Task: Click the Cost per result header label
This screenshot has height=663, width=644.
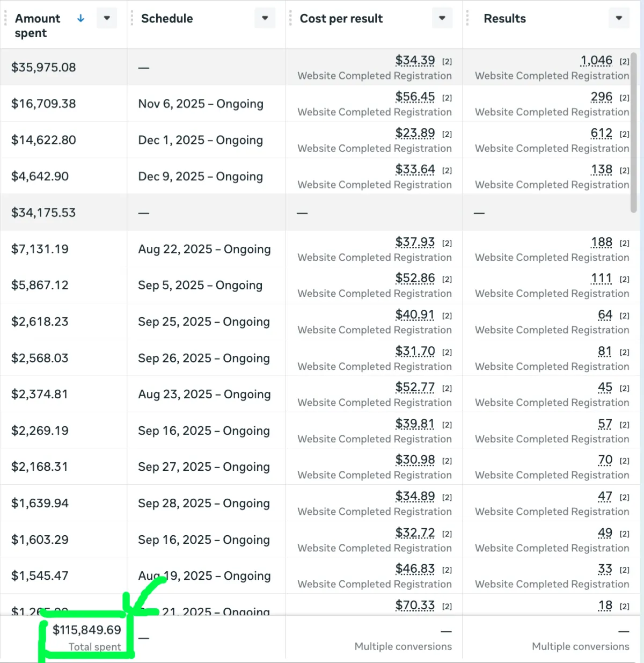Action: pyautogui.click(x=341, y=18)
